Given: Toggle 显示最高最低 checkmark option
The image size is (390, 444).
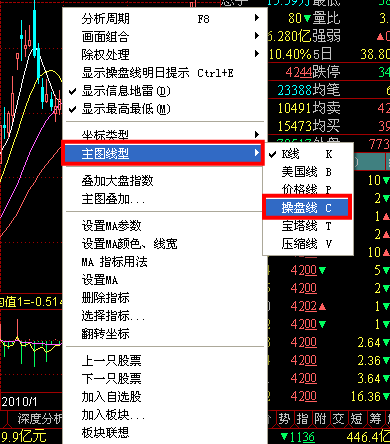Looking at the screenshot, I should 165,109.
